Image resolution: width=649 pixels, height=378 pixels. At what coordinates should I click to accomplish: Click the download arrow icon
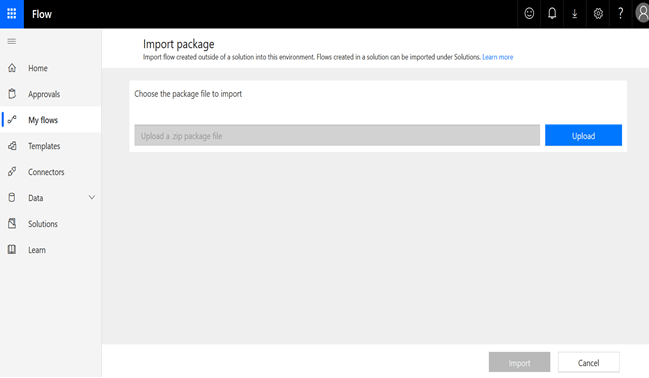[574, 14]
